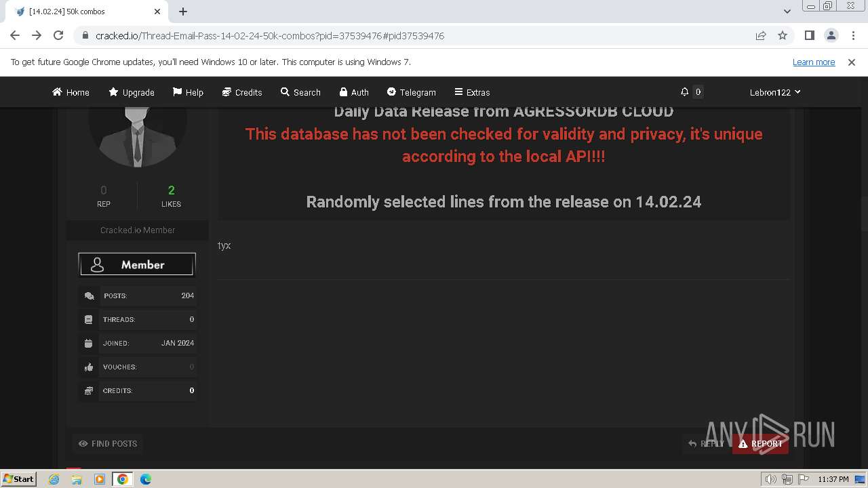The width and height of the screenshot is (868, 488).
Task: Expand the Extras menu
Action: [472, 92]
